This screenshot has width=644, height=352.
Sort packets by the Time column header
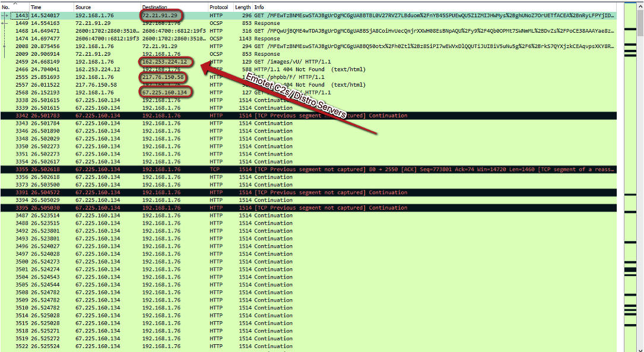click(36, 7)
